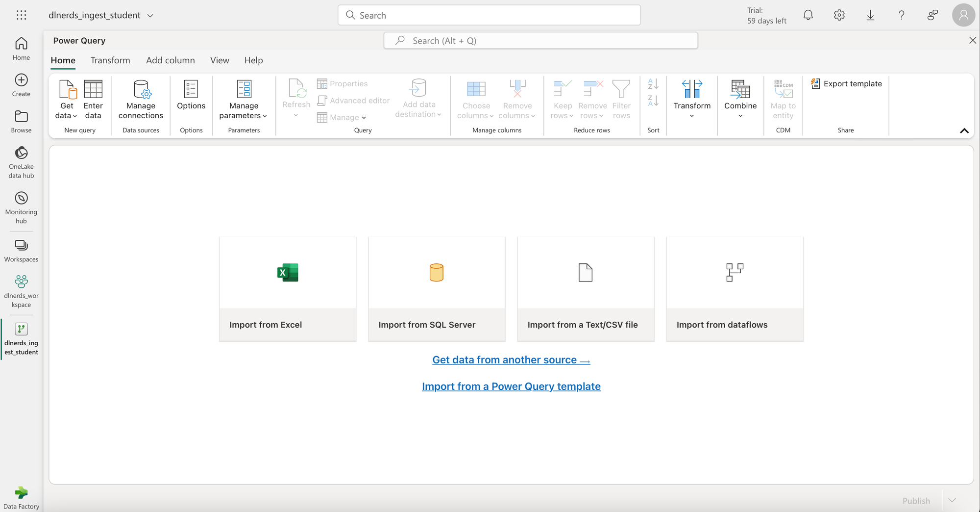Open Remove columns dropdown

[x=517, y=100]
